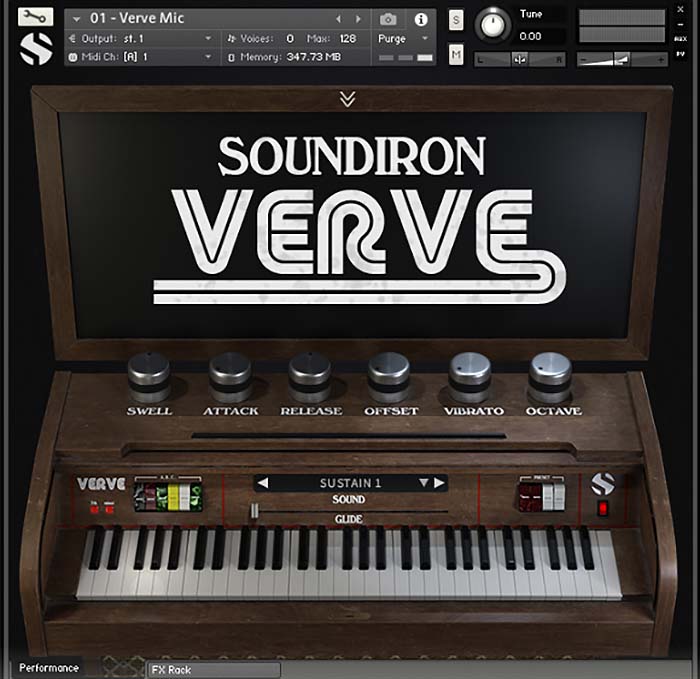The width and height of the screenshot is (700, 679).
Task: Open the SUSTAIN 1 sound dropdown triangle
Action: click(424, 483)
